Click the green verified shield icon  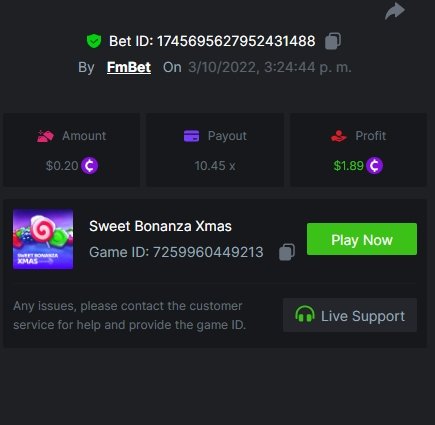click(94, 41)
